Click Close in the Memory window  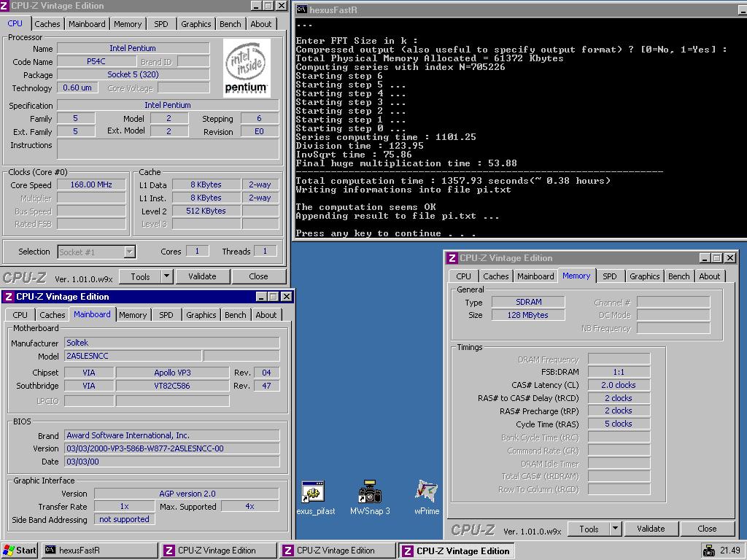point(707,529)
